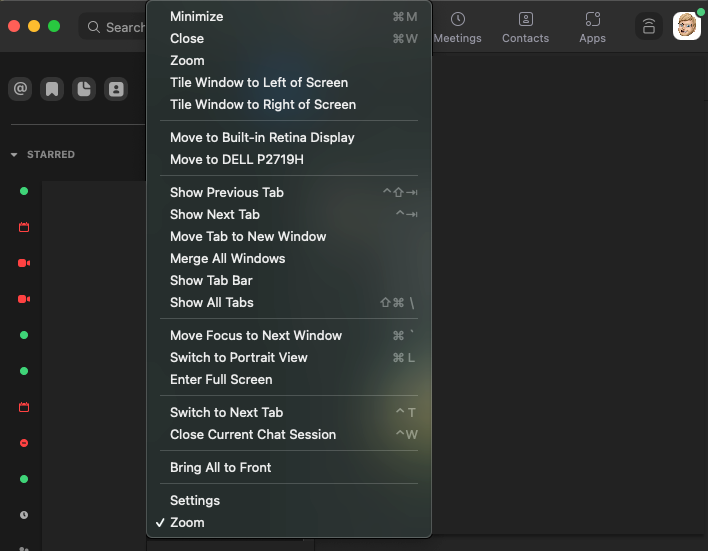
Task: Choose Tile Window to Left of Screen
Action: tap(259, 82)
